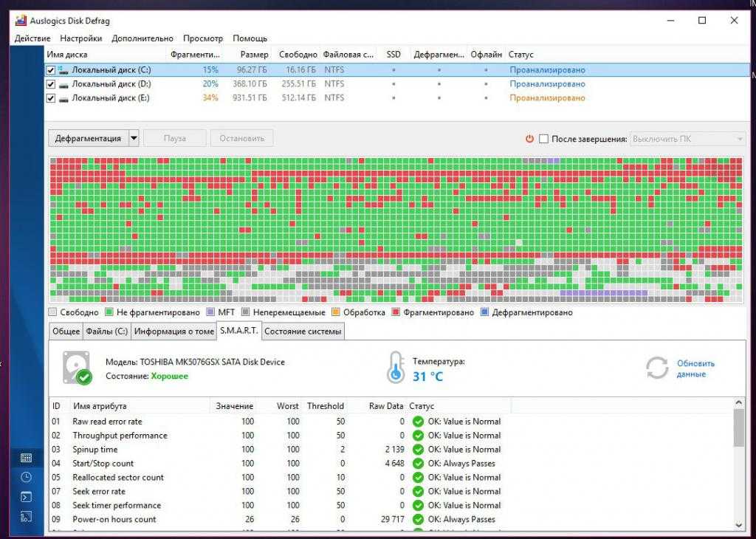Image resolution: width=756 pixels, height=539 pixels.
Task: Click the orange Проанализировано status of disk E:
Action: (547, 98)
